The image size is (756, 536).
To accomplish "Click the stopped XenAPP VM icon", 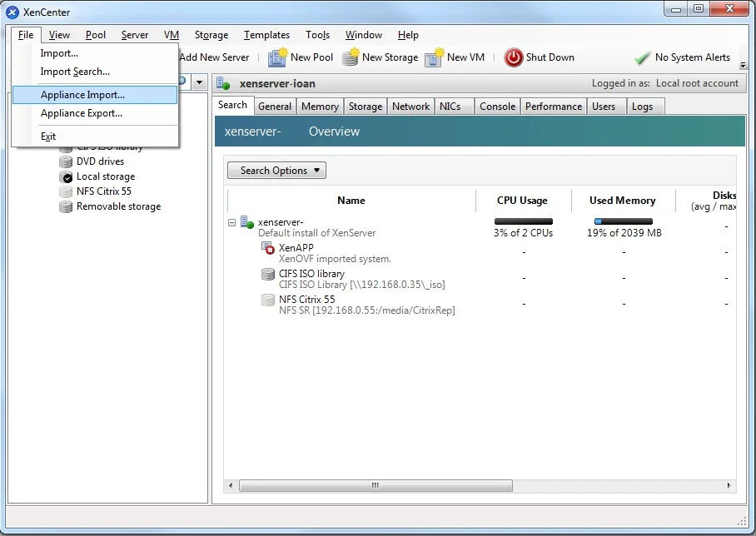I will click(267, 248).
